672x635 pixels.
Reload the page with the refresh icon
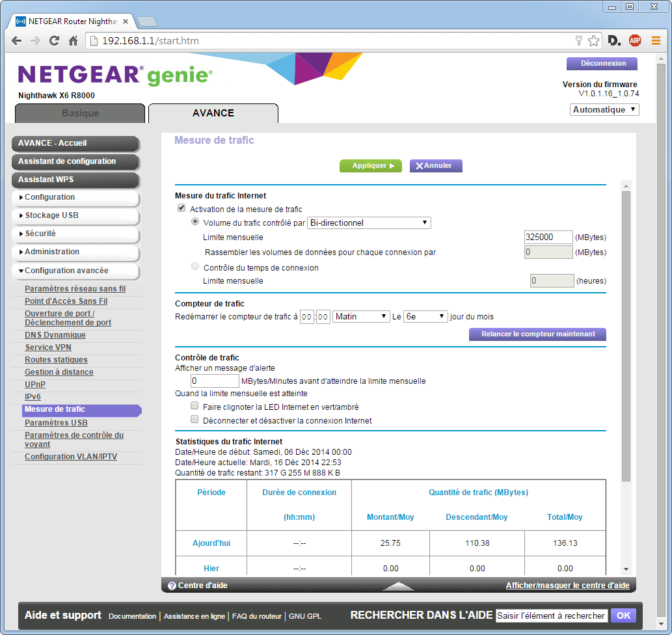click(x=55, y=41)
